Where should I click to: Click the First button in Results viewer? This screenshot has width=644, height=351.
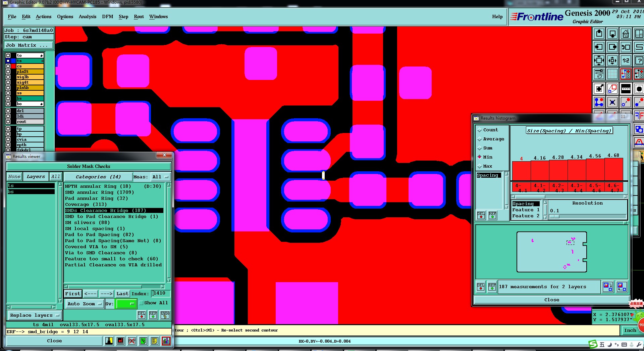click(73, 294)
